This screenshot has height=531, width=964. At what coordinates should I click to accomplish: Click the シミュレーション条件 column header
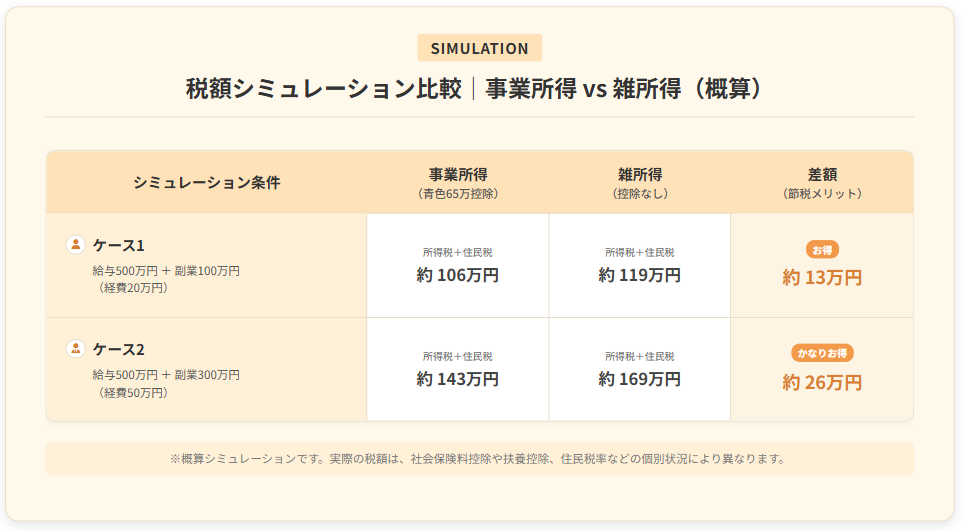pyautogui.click(x=207, y=182)
